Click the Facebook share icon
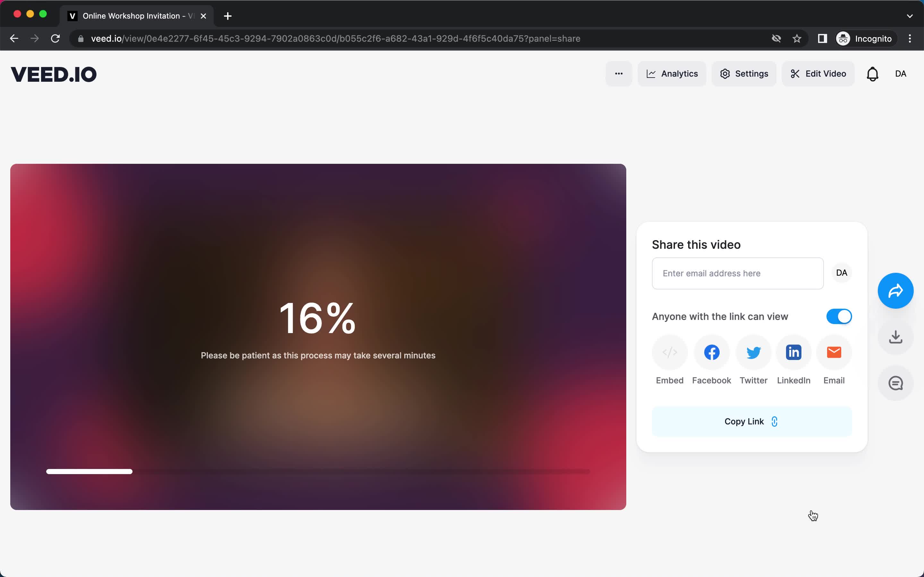This screenshot has width=924, height=577. pyautogui.click(x=711, y=352)
